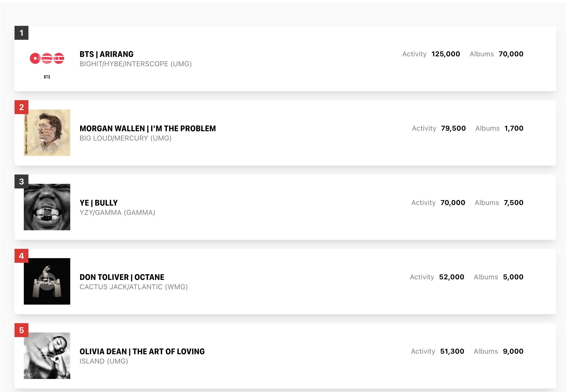The image size is (566, 392).
Task: Click the Activity 125,000 figure for BTS
Action: click(446, 54)
